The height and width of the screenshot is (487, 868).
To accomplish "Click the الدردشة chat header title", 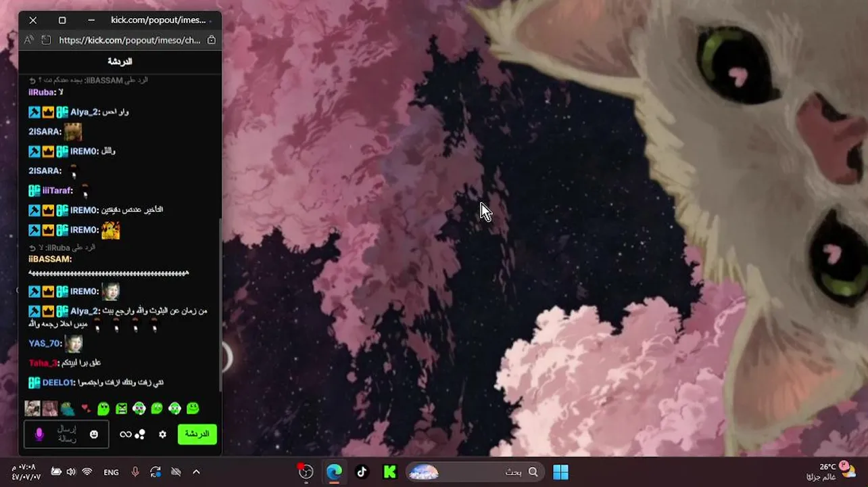I will 120,62.
